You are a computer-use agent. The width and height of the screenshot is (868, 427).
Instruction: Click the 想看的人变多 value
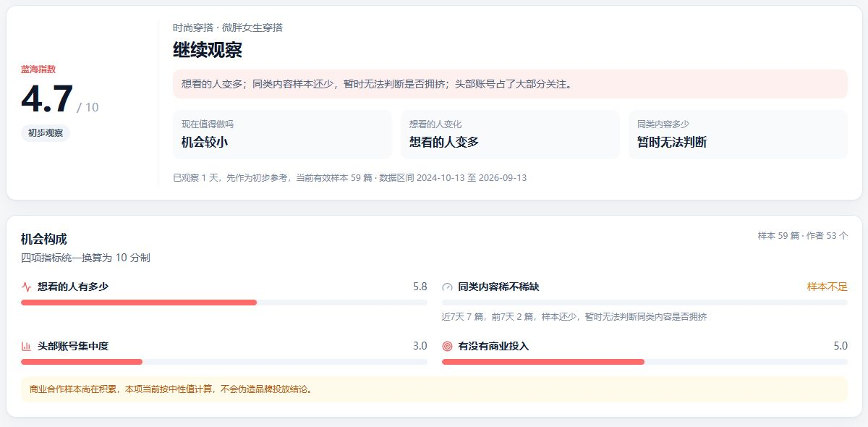444,143
